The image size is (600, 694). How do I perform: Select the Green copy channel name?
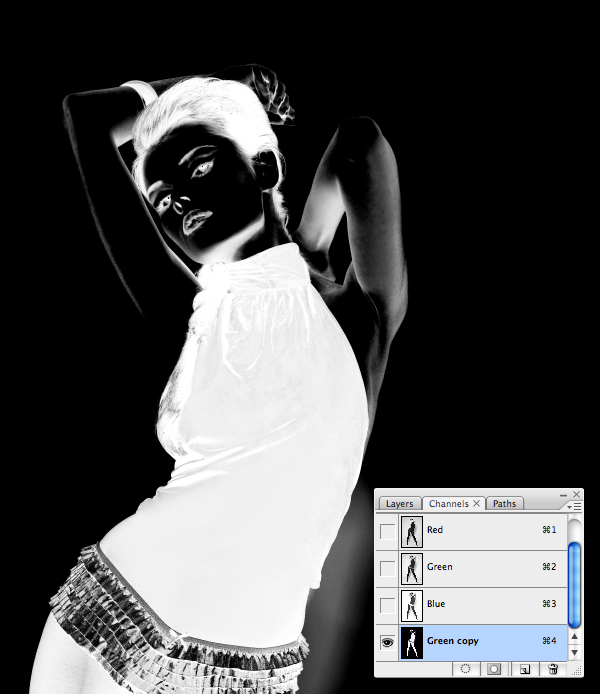coord(453,641)
